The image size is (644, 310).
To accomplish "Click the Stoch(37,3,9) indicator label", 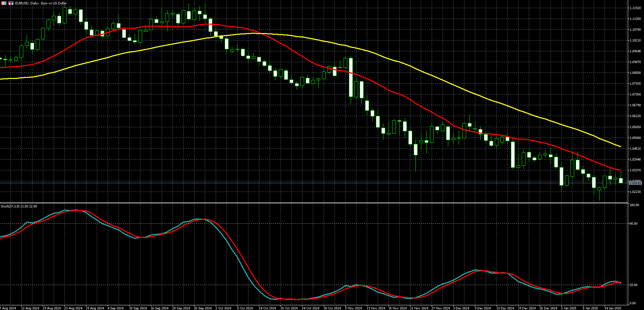I will coord(19,206).
